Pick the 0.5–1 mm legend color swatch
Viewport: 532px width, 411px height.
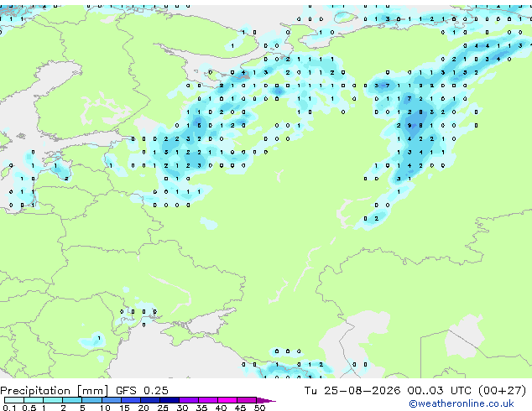click(34, 400)
